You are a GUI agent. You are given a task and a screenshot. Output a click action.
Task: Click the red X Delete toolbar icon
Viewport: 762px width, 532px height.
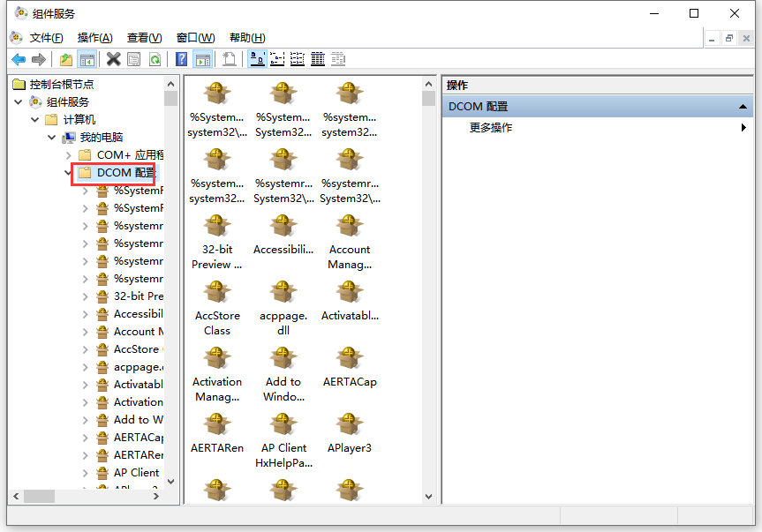coord(113,59)
